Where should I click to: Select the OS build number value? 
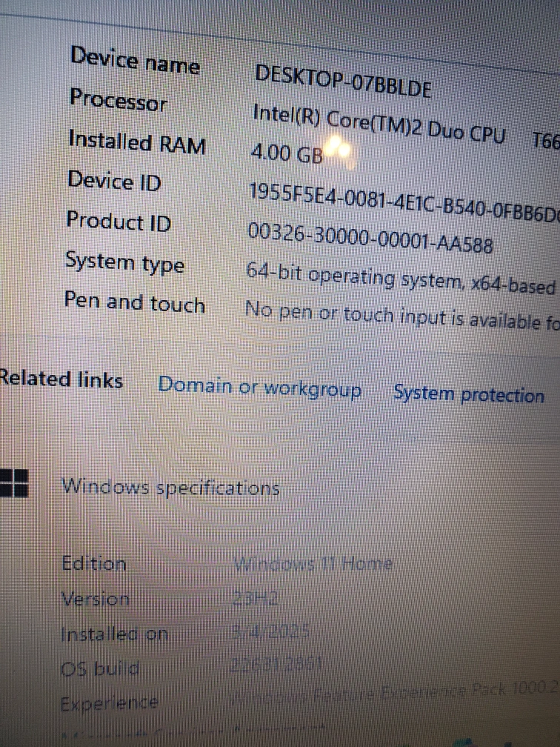276,664
